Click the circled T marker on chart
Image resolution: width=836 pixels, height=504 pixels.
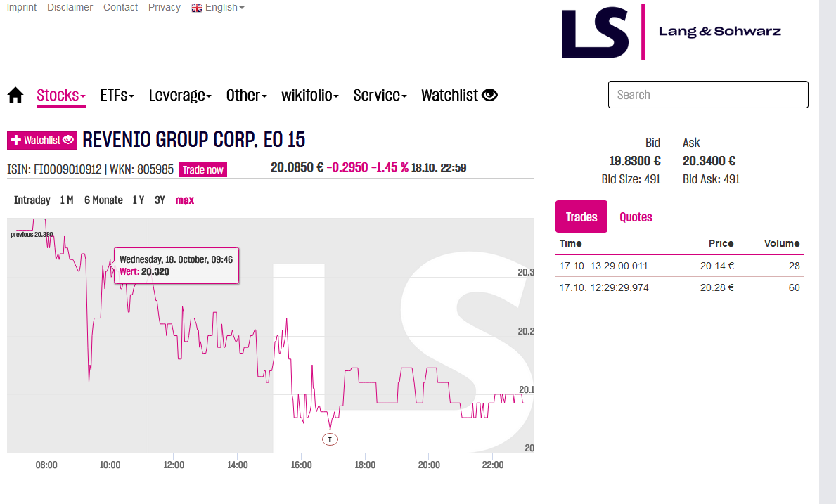pos(330,439)
